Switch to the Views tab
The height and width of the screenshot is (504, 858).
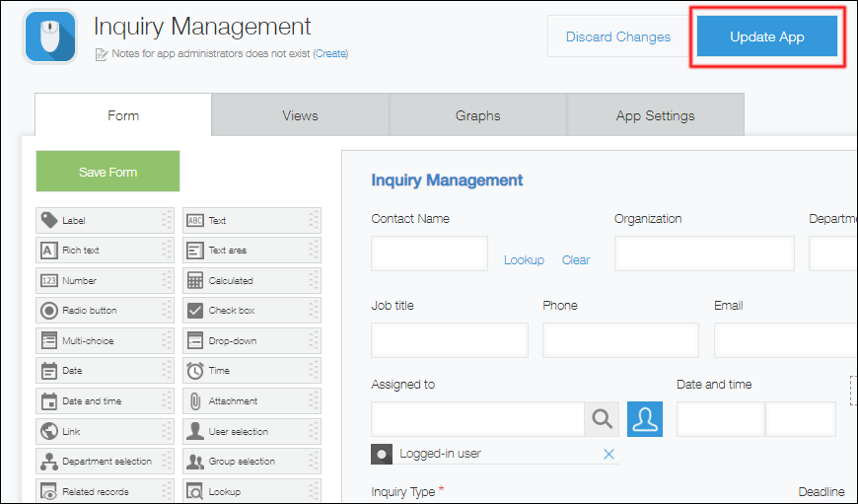(300, 115)
